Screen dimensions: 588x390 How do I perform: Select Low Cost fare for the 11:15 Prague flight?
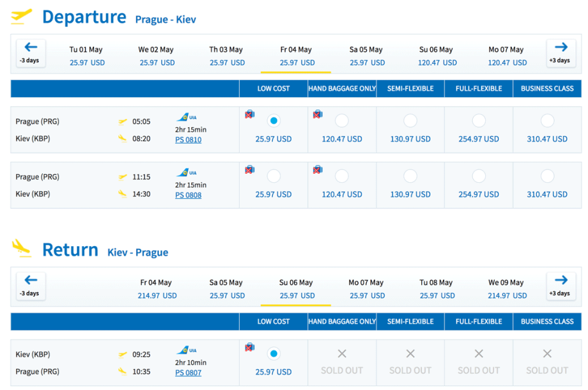click(274, 176)
